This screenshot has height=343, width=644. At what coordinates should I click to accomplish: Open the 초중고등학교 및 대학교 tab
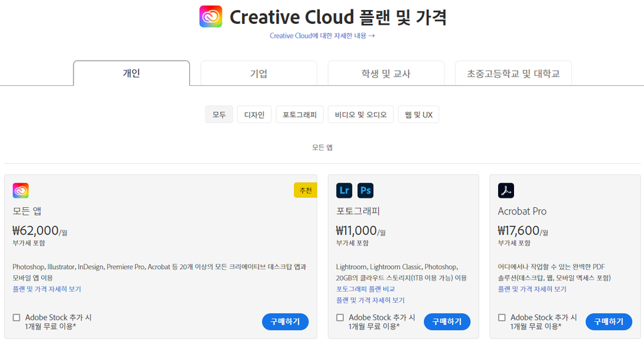(x=513, y=73)
